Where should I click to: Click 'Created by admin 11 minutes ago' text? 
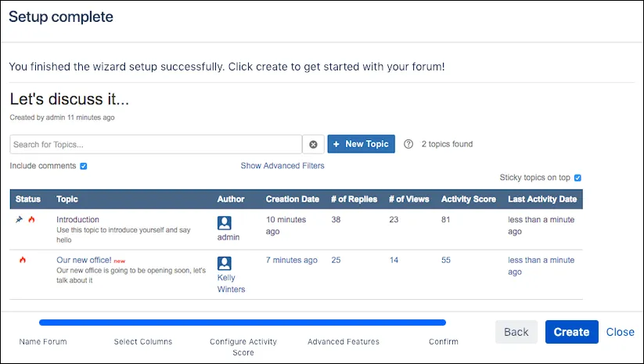tap(62, 117)
